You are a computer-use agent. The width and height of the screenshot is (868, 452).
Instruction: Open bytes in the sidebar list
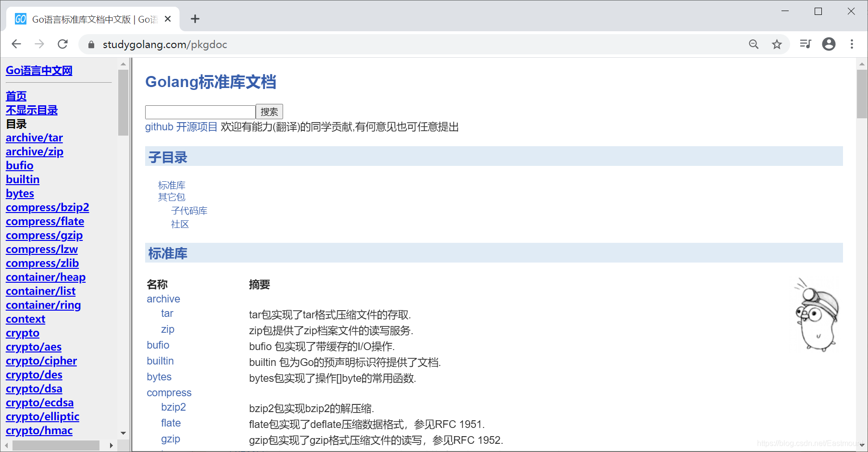20,194
